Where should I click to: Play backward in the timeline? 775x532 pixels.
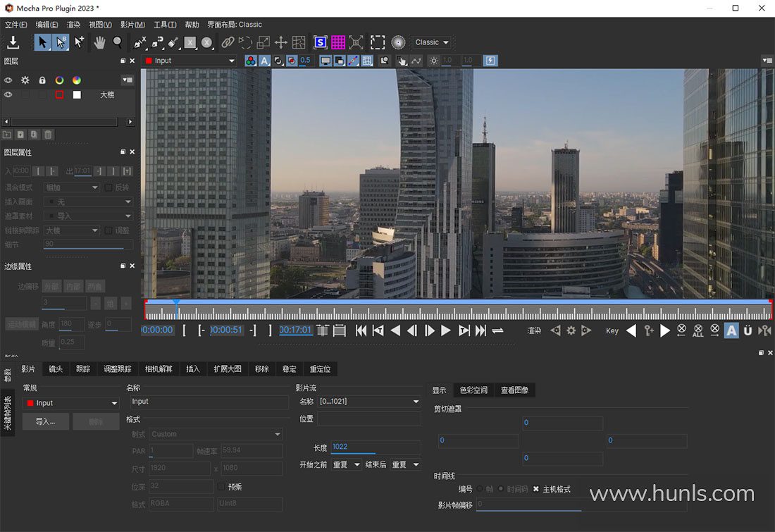pyautogui.click(x=395, y=330)
